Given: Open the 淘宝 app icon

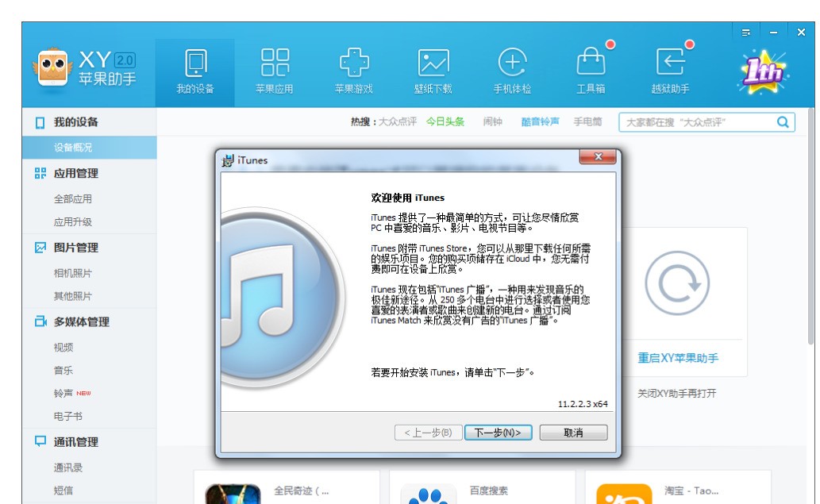Looking at the screenshot, I should [625, 494].
